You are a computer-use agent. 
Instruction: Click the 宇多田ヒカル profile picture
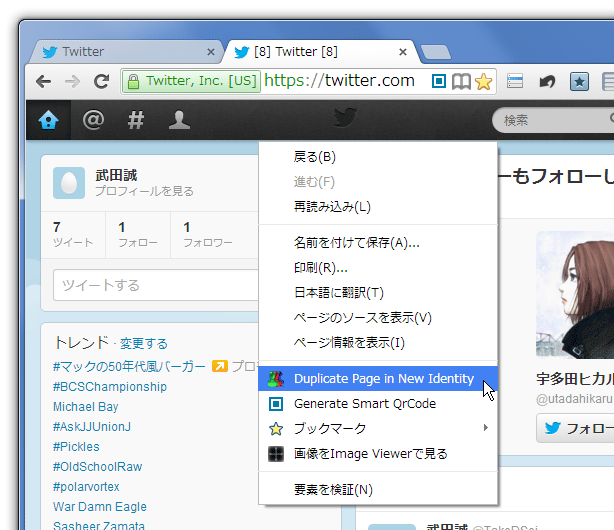click(575, 295)
